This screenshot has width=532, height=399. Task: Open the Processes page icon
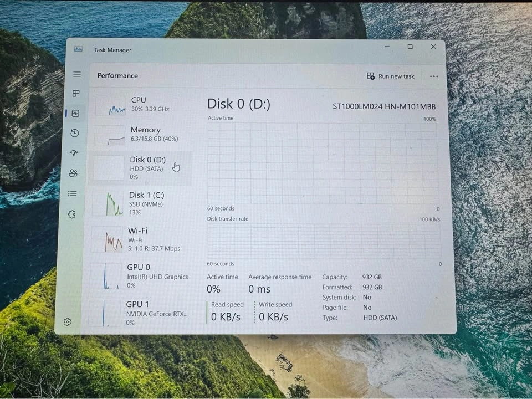(76, 94)
